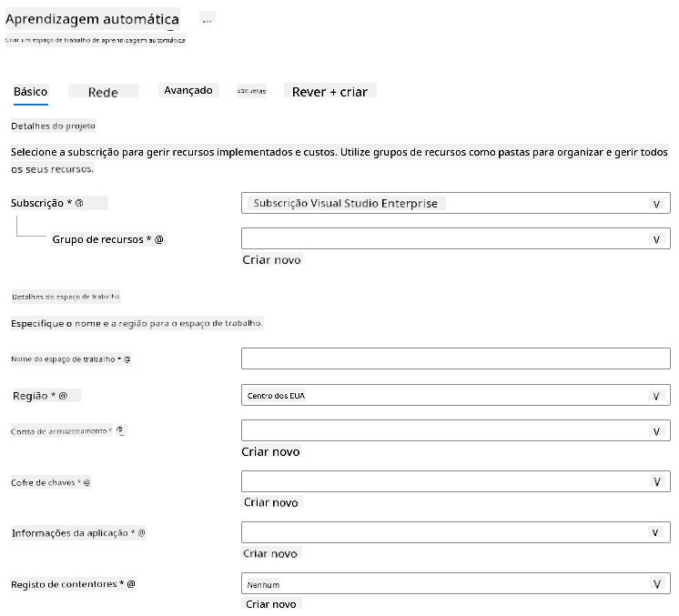The image size is (679, 616).
Task: Click Criar novo under Conta de armazenamento
Action: pyautogui.click(x=270, y=452)
